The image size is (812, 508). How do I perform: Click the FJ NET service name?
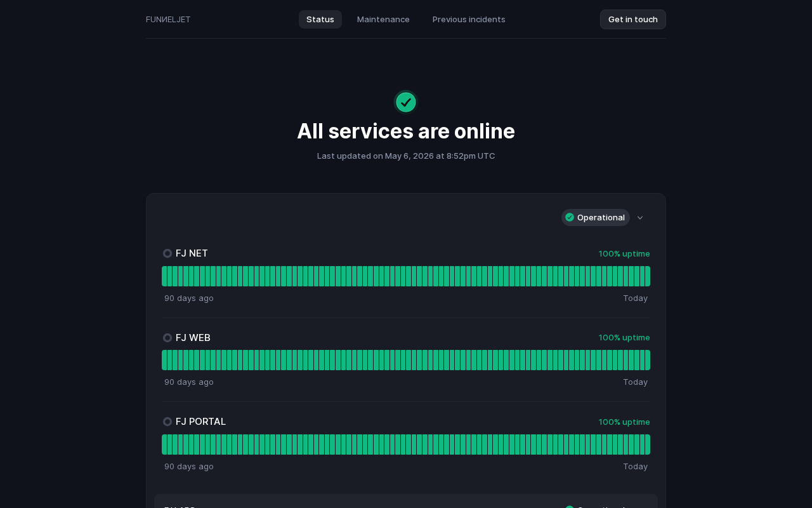192,253
